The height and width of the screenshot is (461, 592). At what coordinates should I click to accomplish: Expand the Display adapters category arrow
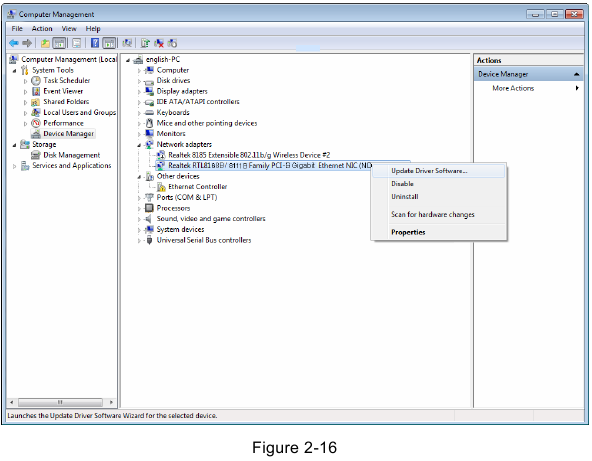pos(139,91)
